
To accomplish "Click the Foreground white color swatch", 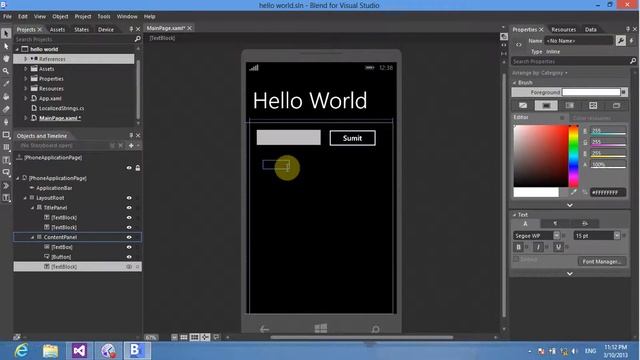I will point(591,92).
